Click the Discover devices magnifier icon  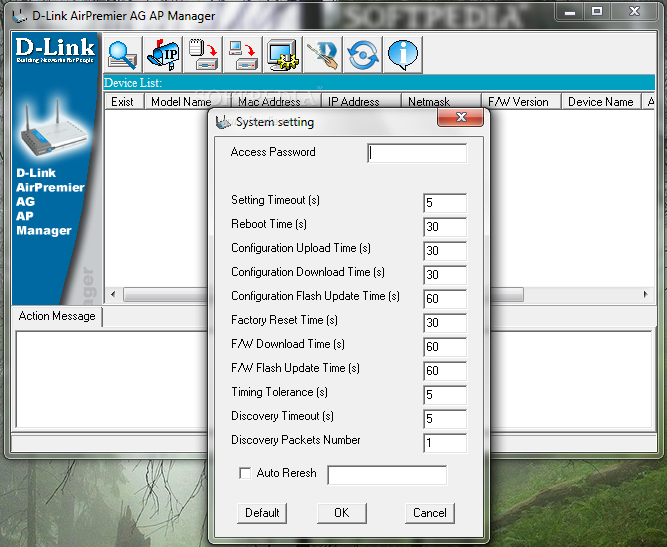(122, 55)
